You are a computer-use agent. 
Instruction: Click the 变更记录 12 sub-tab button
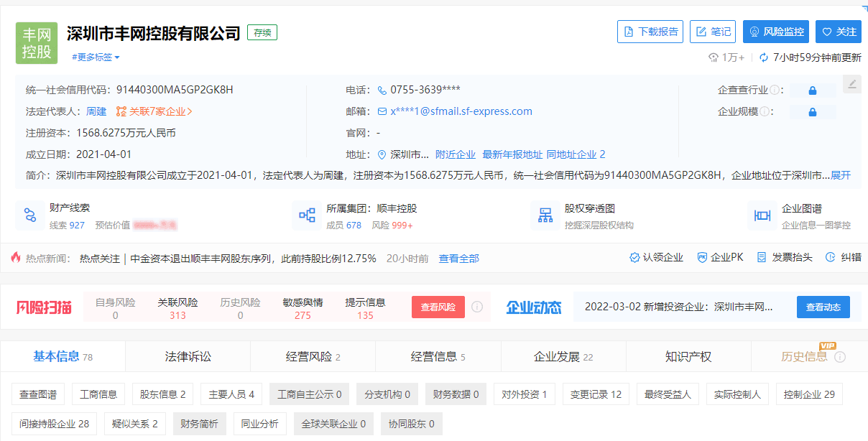[x=596, y=394]
